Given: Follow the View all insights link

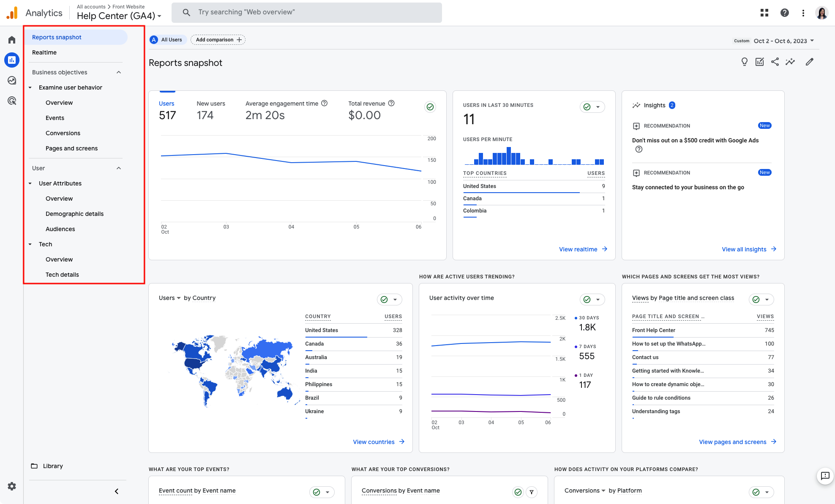Looking at the screenshot, I should [749, 249].
